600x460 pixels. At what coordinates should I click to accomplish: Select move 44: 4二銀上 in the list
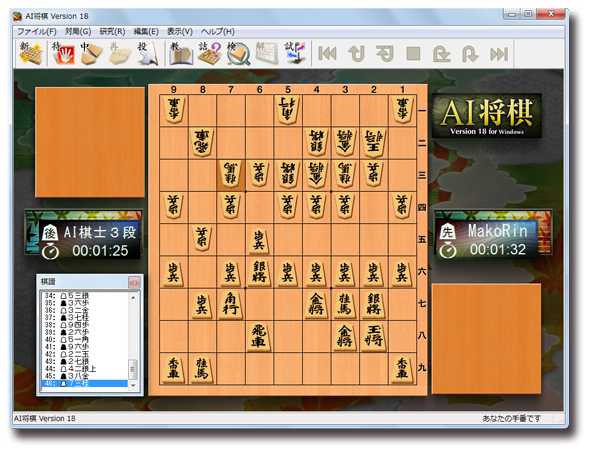pyautogui.click(x=85, y=369)
